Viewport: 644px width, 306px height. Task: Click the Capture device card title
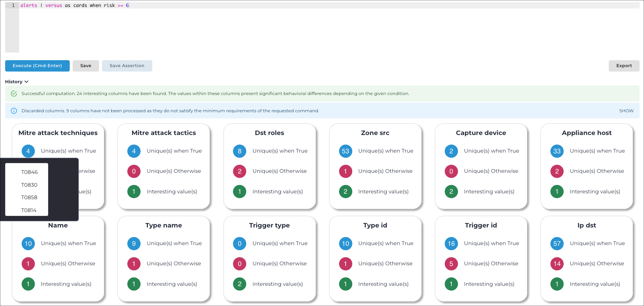[481, 133]
